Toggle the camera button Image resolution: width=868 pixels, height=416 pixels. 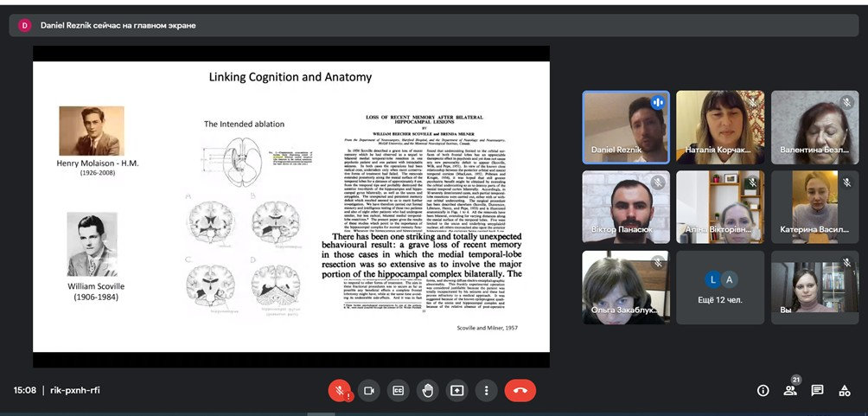(368, 391)
